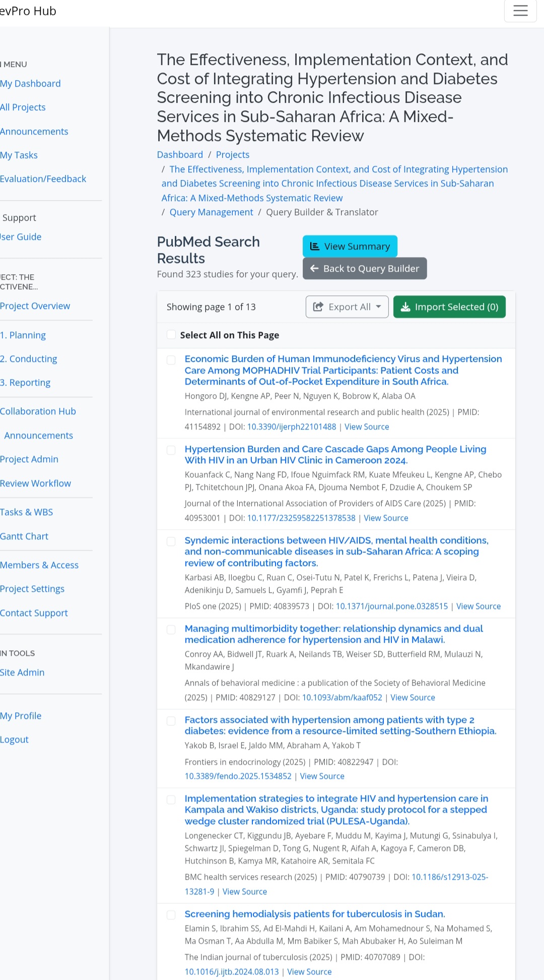
Task: Expand the Export All dropdown
Action: click(x=378, y=307)
